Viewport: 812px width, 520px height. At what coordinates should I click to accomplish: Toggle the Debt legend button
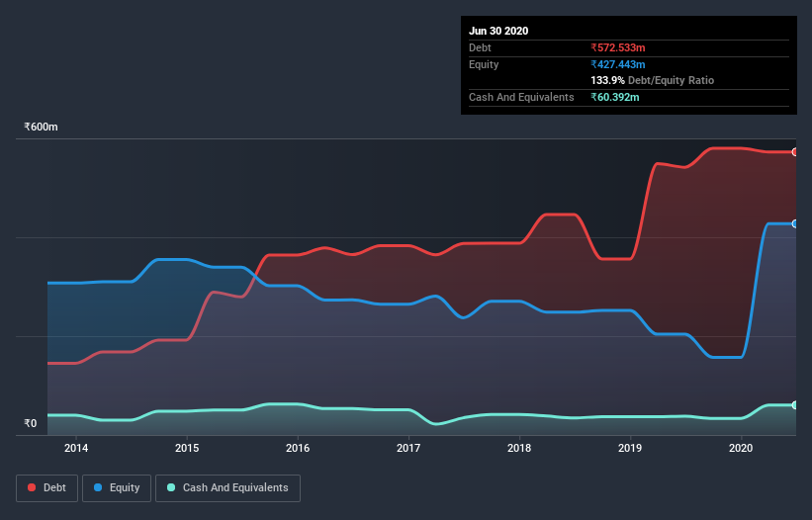(x=46, y=488)
